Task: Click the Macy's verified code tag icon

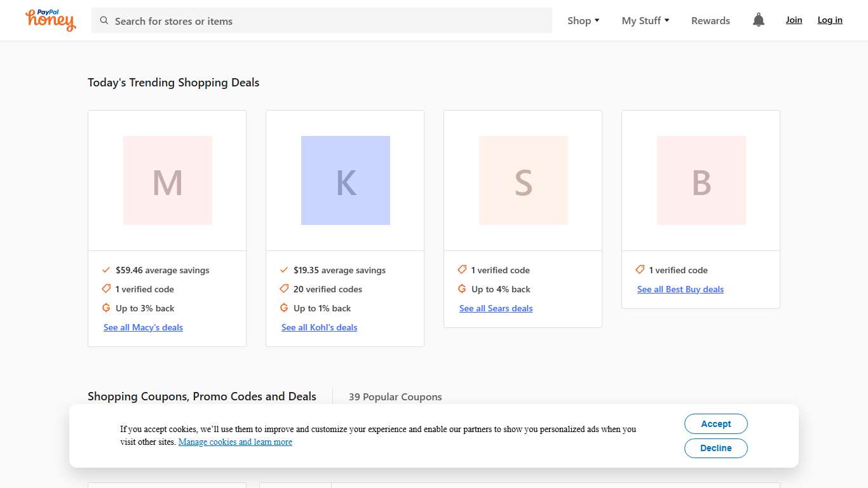Action: (x=106, y=289)
